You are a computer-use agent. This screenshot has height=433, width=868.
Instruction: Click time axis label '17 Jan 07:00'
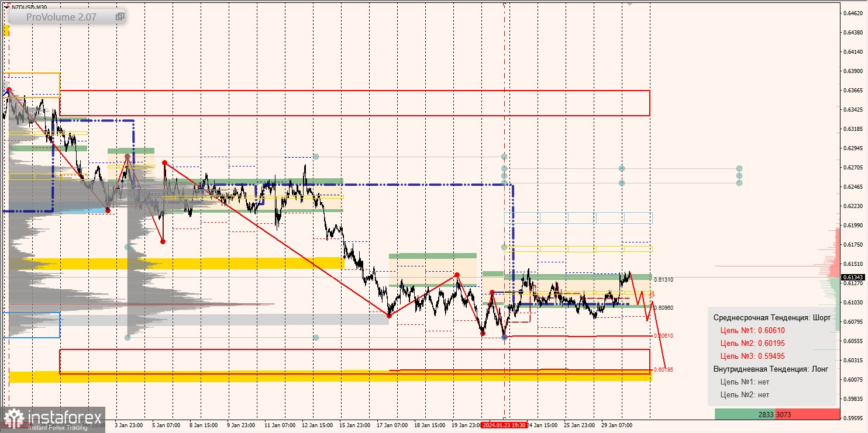tap(392, 425)
